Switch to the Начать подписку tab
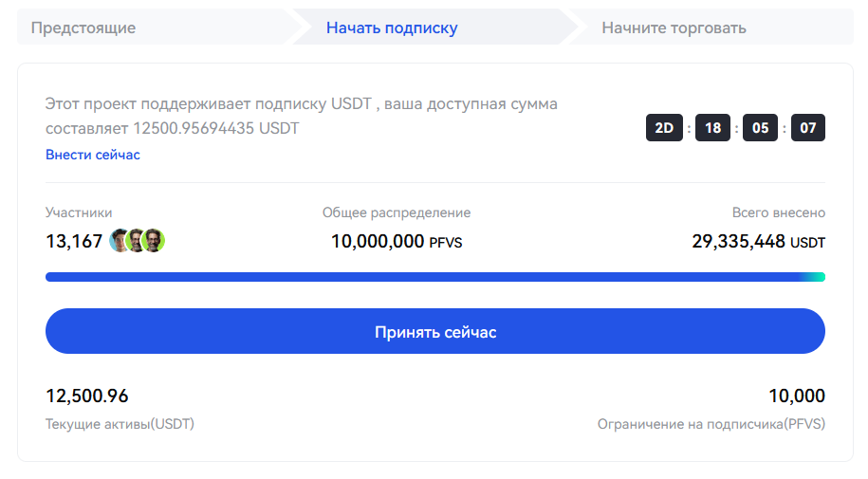The height and width of the screenshot is (479, 868). click(x=392, y=28)
